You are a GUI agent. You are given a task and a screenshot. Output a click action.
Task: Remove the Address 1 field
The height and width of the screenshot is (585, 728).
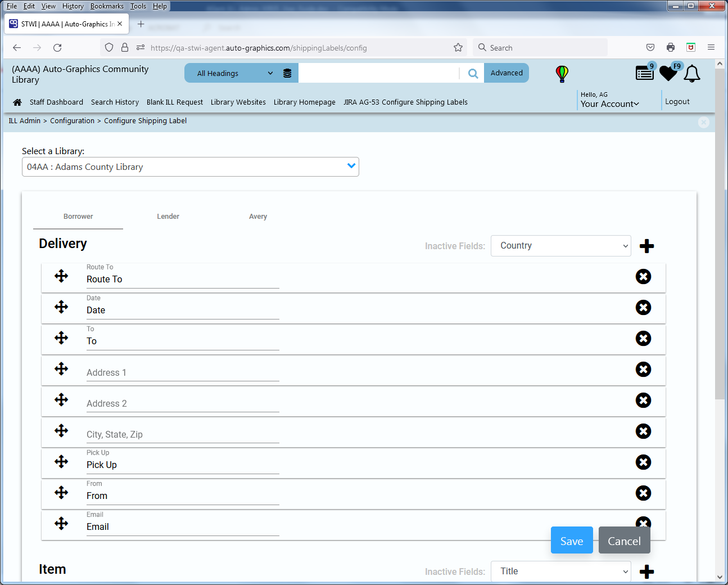pos(643,370)
